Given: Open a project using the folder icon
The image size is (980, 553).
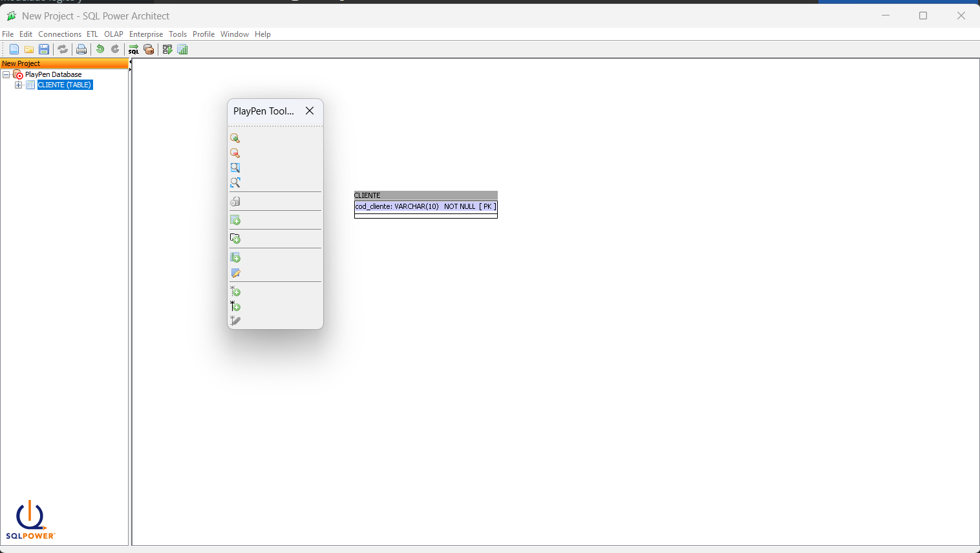Looking at the screenshot, I should coord(29,49).
